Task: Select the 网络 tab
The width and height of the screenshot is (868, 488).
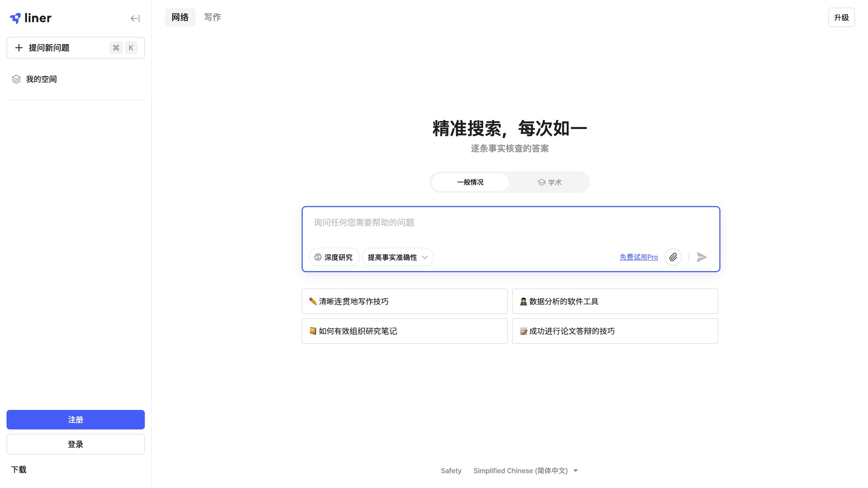Action: pyautogui.click(x=180, y=17)
